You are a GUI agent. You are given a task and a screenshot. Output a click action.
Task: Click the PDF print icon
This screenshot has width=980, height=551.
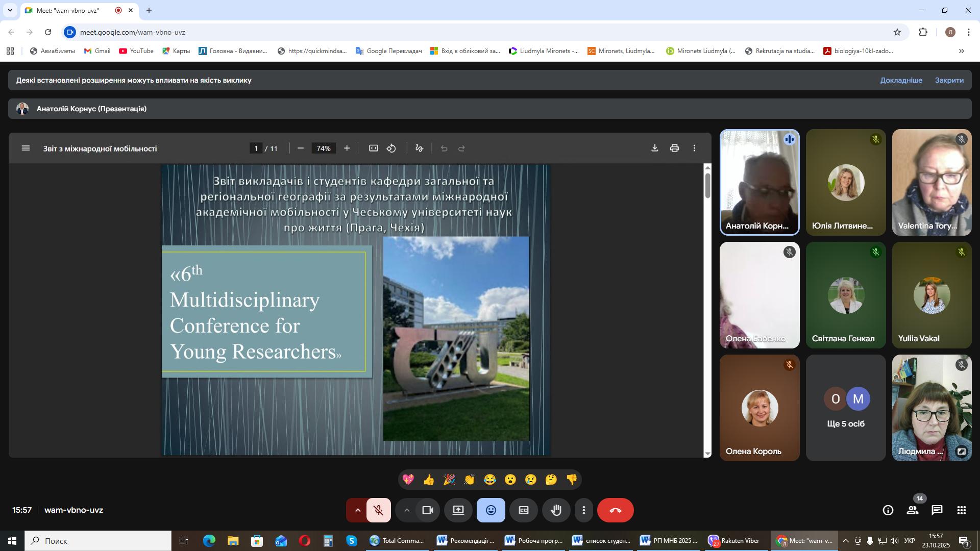point(674,148)
